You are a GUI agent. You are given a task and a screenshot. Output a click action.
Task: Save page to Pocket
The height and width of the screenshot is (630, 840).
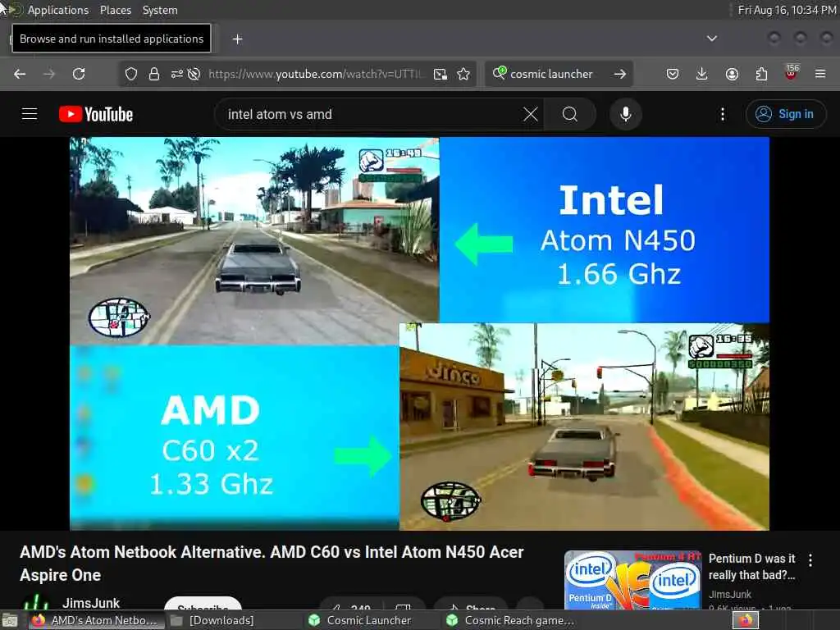673,74
